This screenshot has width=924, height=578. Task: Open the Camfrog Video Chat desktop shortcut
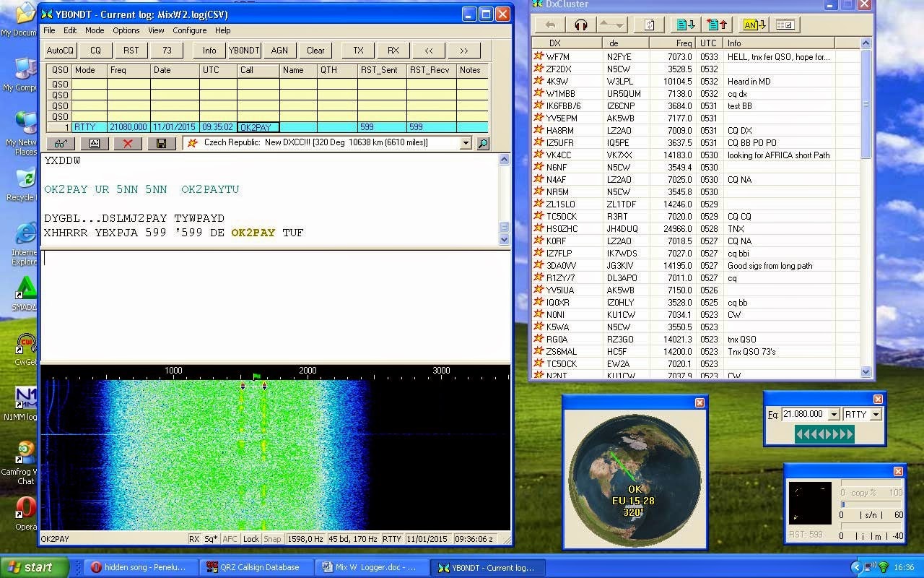26,462
